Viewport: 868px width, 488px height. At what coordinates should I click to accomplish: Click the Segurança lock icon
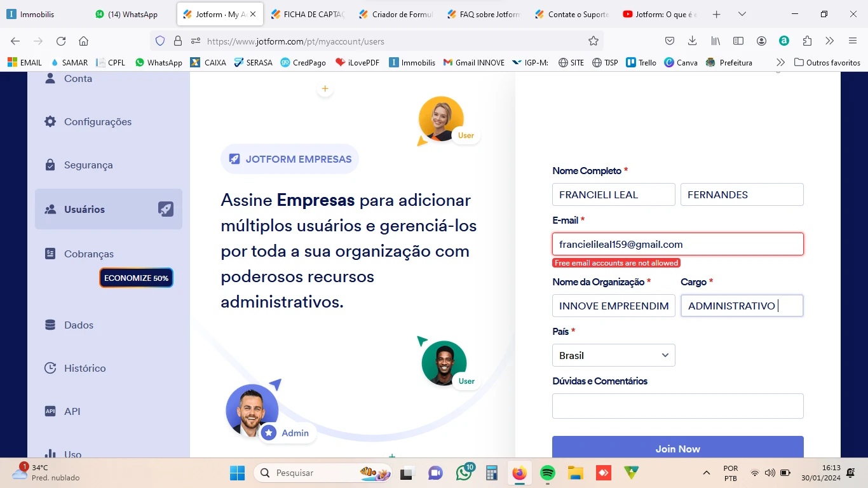coord(50,165)
